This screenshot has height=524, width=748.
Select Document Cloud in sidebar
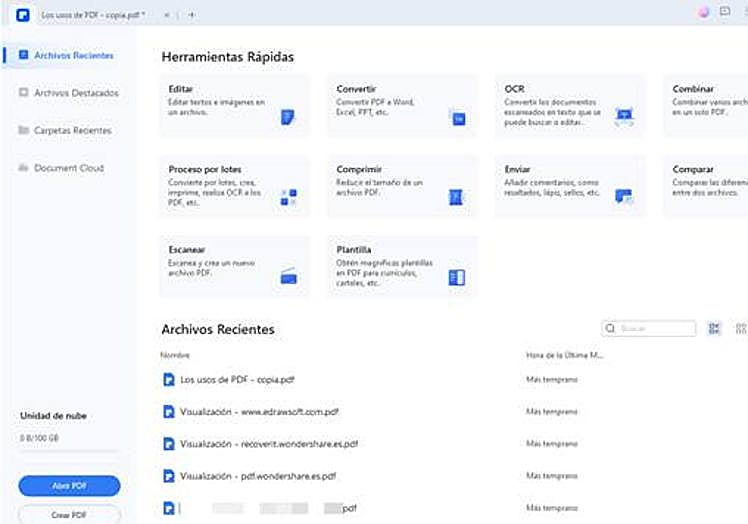click(68, 168)
